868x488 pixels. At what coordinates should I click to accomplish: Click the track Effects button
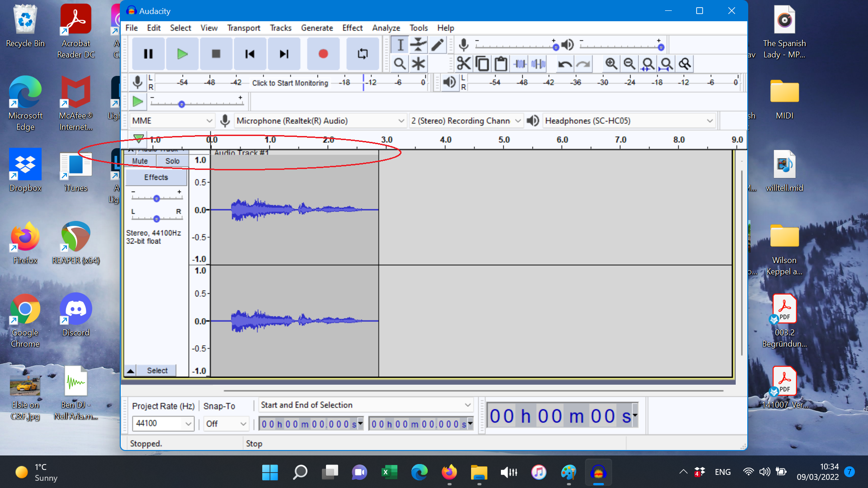coord(156,177)
